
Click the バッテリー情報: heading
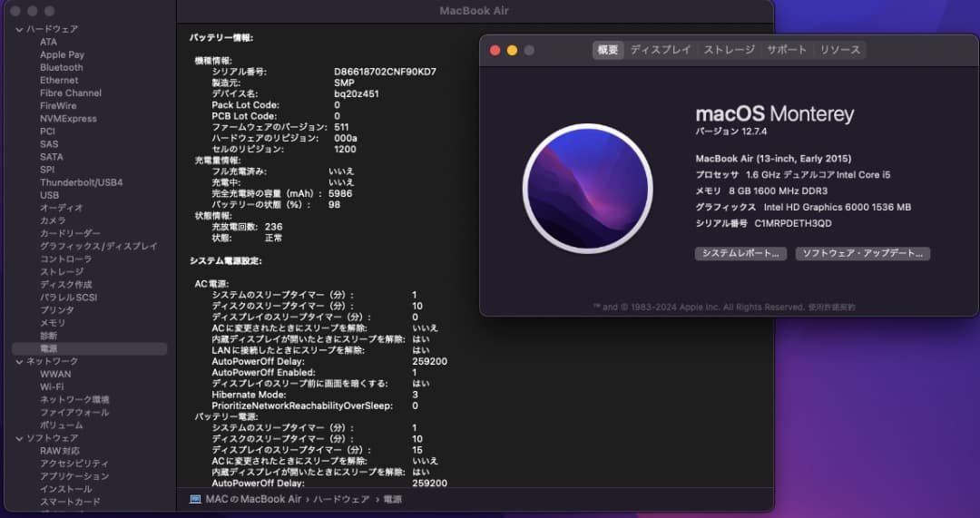point(221,38)
